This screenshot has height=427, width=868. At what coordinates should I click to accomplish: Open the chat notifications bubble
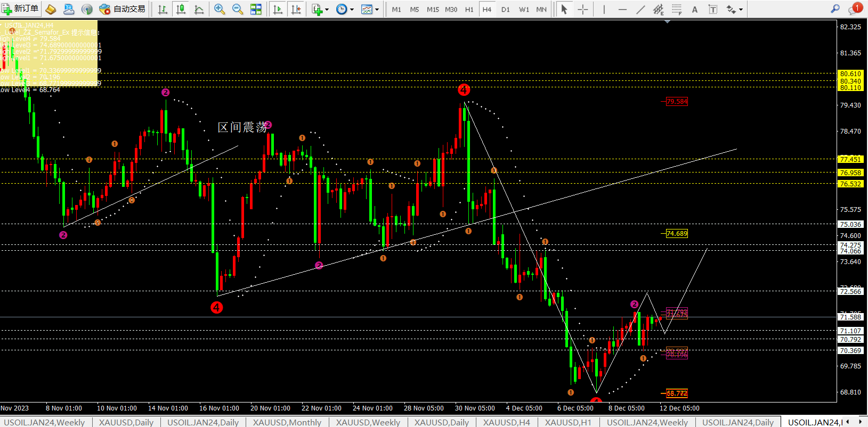(x=856, y=8)
